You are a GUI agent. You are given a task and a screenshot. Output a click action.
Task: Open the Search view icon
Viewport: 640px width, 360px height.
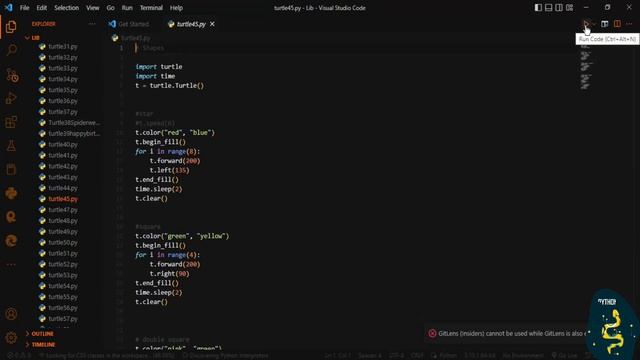pyautogui.click(x=11, y=50)
